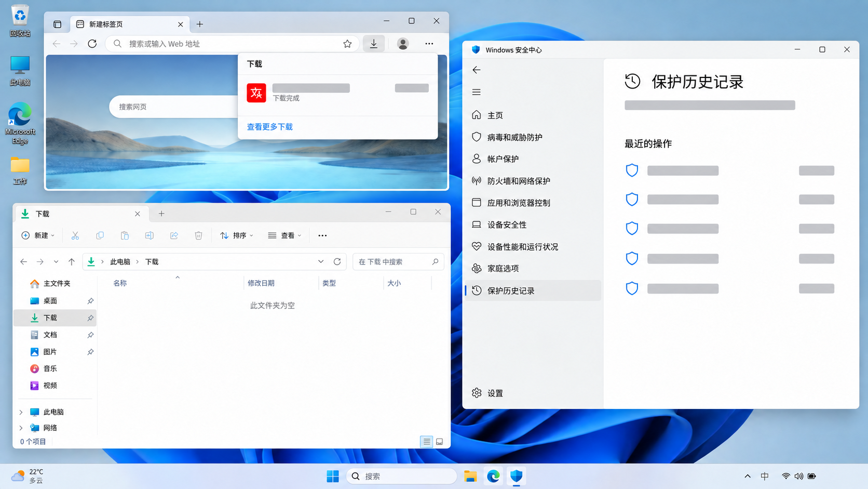This screenshot has height=489, width=868.
Task: Open Explorer see more options ellipsis
Action: (322, 235)
